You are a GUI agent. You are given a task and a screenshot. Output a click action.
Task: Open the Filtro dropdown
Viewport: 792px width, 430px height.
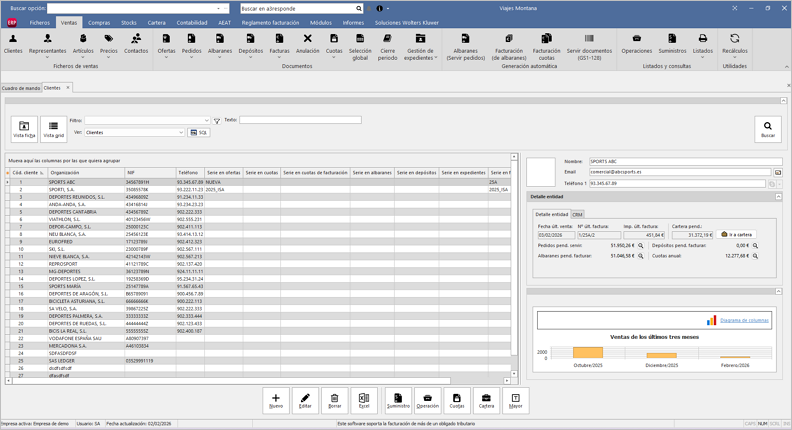point(207,120)
